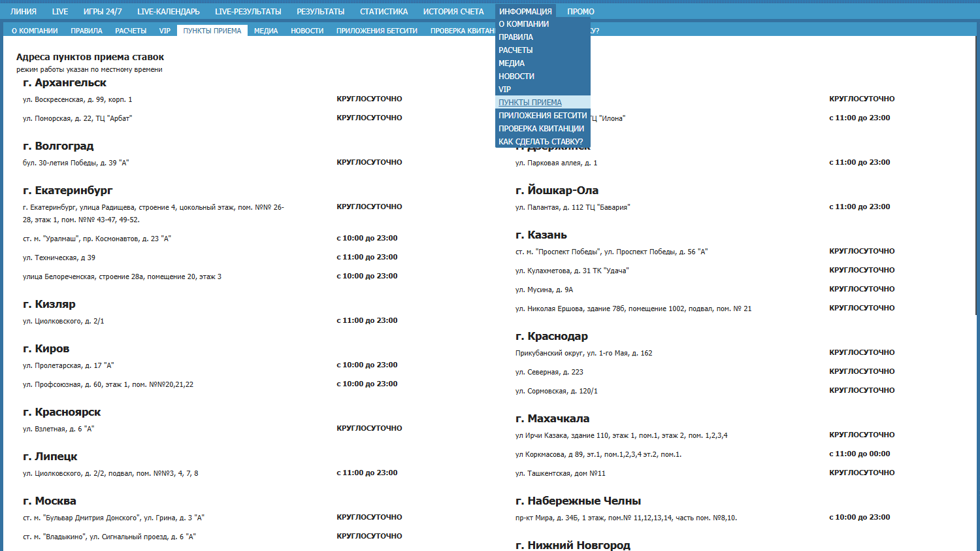
Task: Switch to the МЕДИА tab in sub-navigation
Action: click(266, 31)
